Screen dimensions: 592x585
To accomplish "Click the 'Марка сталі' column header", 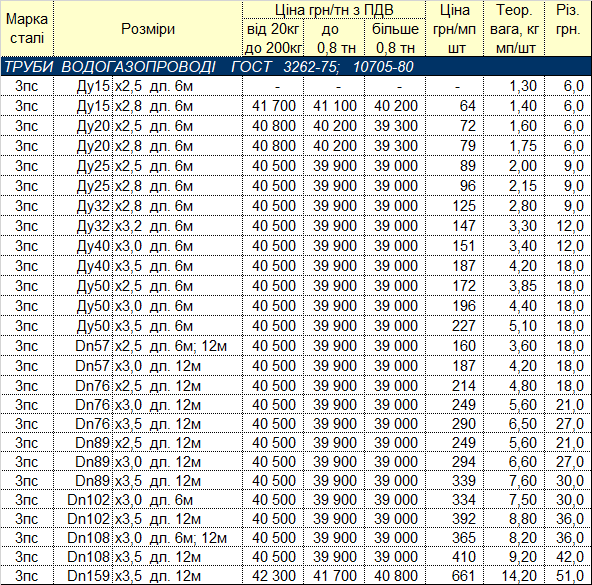I will tap(27, 28).
